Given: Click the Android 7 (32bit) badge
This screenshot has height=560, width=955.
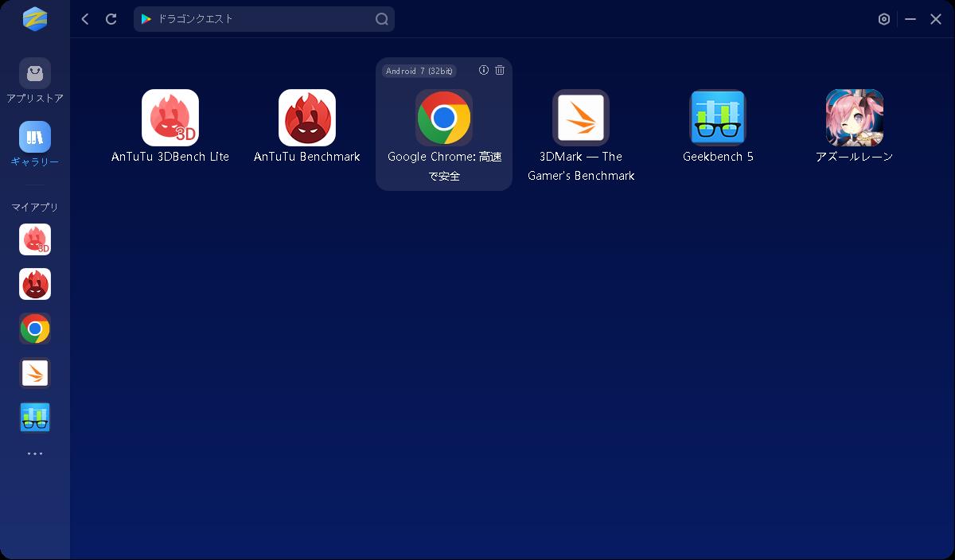Looking at the screenshot, I should click(419, 71).
